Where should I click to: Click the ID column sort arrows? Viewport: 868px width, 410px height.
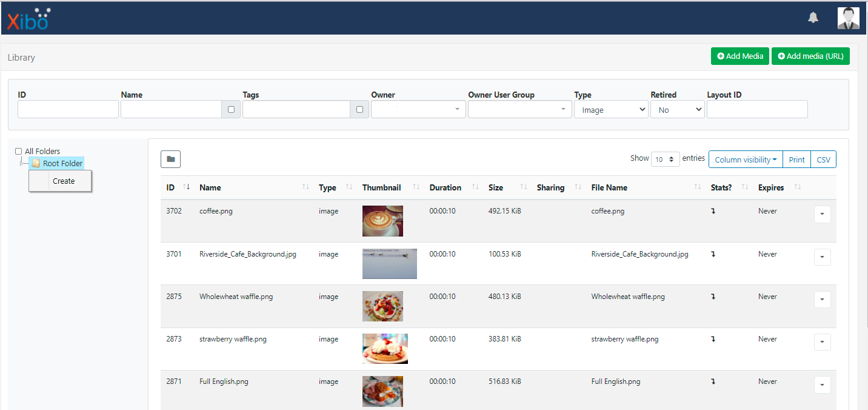186,187
